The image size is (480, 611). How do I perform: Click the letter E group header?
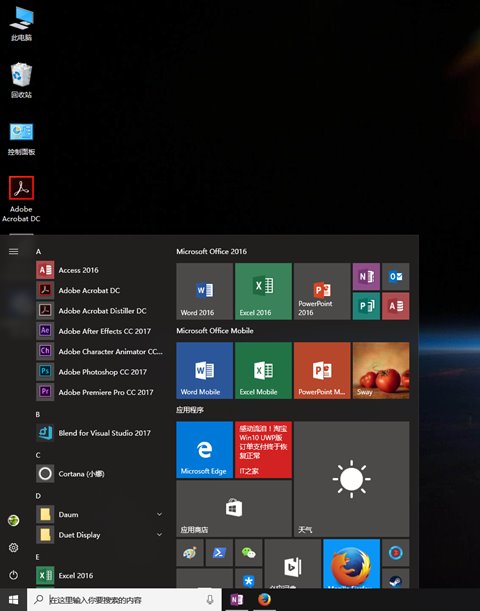coord(38,557)
